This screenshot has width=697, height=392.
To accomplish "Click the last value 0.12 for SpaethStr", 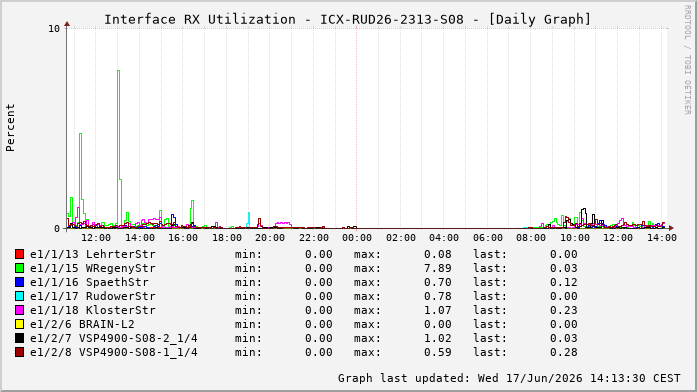I will point(564,282).
